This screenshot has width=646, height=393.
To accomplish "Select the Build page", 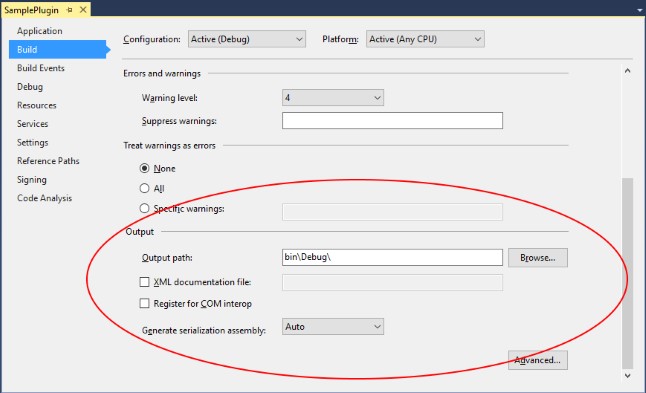I will point(57,49).
